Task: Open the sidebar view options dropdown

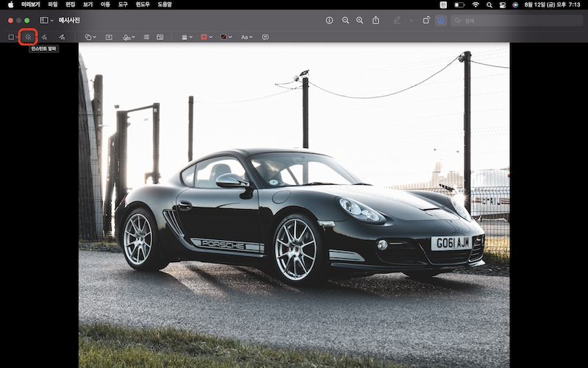Action: [46, 21]
